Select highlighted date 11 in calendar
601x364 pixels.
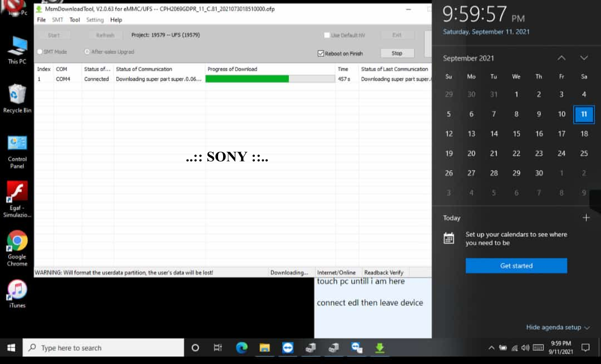pyautogui.click(x=584, y=114)
